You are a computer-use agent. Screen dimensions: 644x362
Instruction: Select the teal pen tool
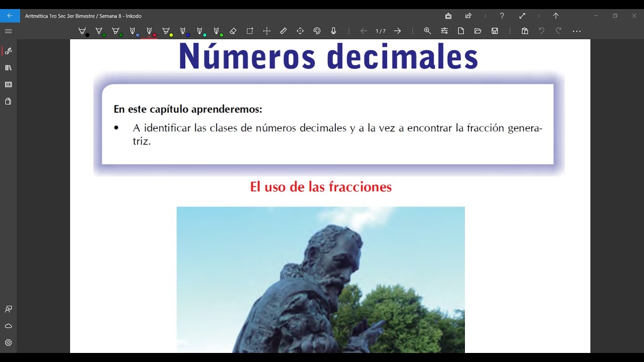[200, 31]
